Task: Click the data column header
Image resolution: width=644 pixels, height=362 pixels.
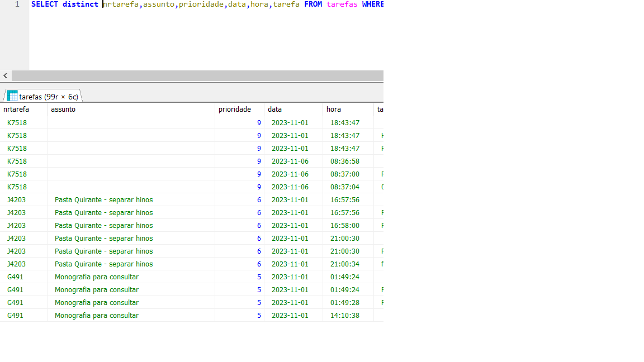Action: pyautogui.click(x=274, y=109)
